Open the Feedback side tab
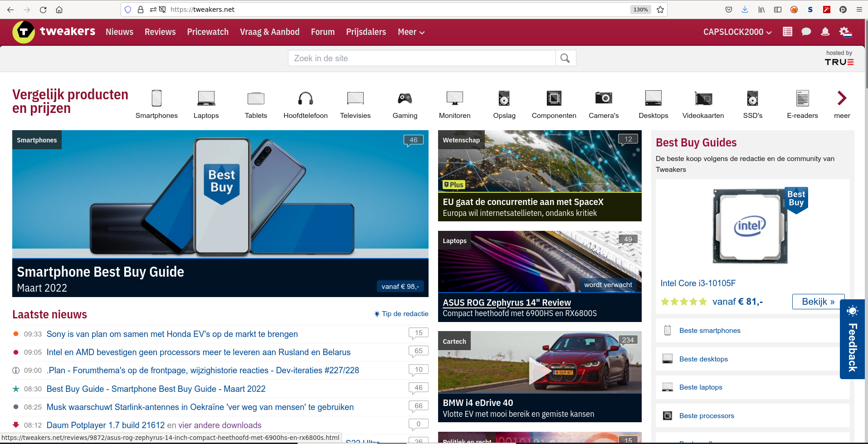Screen dimensions: 868x444 853,339
